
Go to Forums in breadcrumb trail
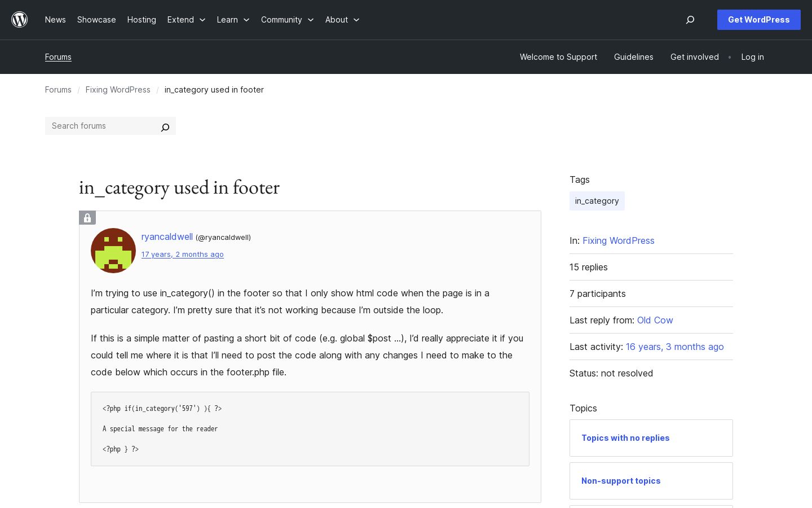[58, 90]
